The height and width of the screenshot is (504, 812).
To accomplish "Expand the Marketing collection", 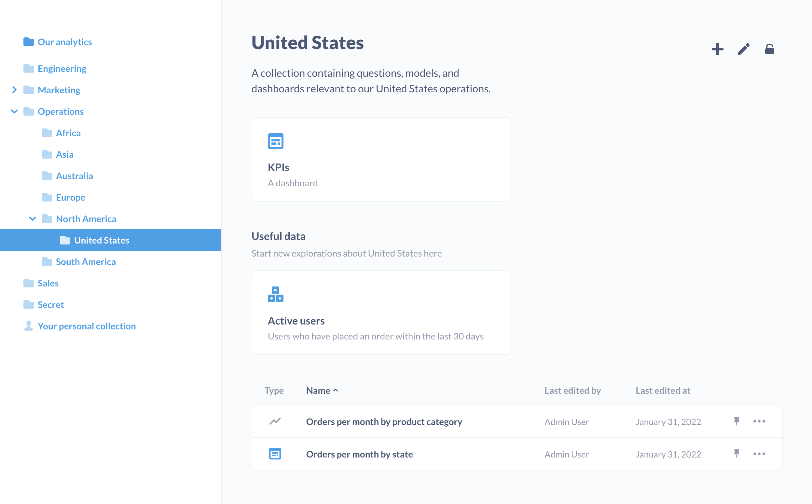I will (x=14, y=90).
